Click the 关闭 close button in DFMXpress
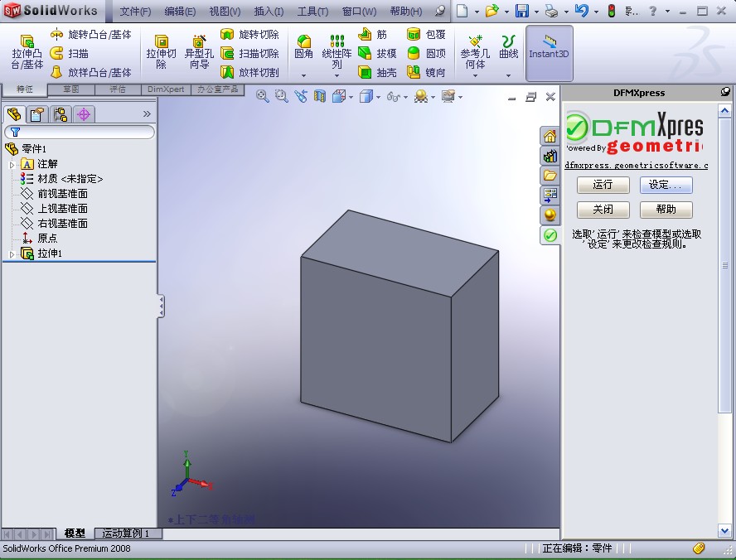Image resolution: width=736 pixels, height=560 pixels. click(603, 210)
